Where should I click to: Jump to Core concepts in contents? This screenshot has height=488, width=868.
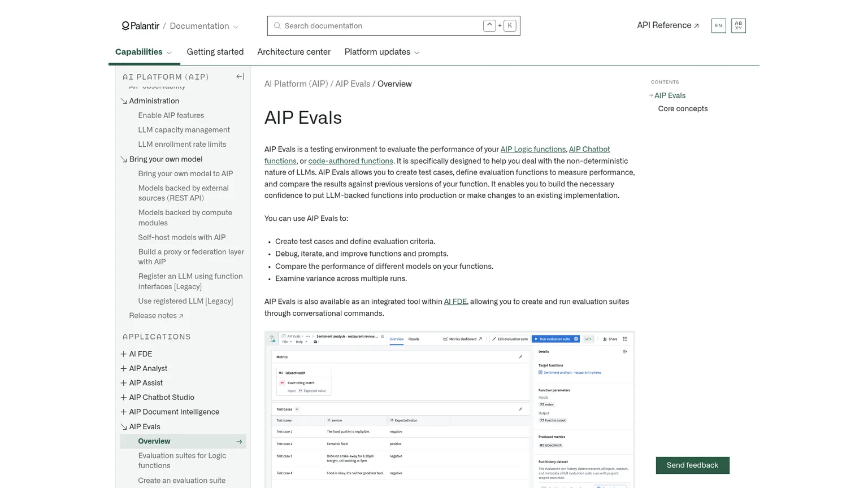(683, 109)
